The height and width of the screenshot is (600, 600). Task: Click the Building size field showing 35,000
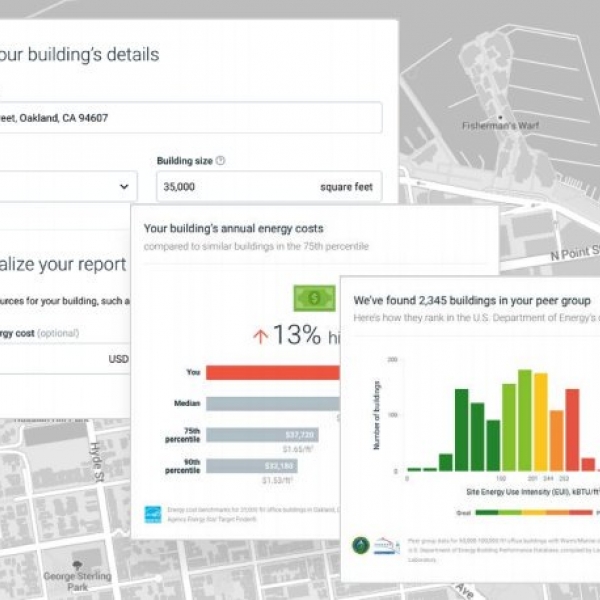(x=268, y=187)
